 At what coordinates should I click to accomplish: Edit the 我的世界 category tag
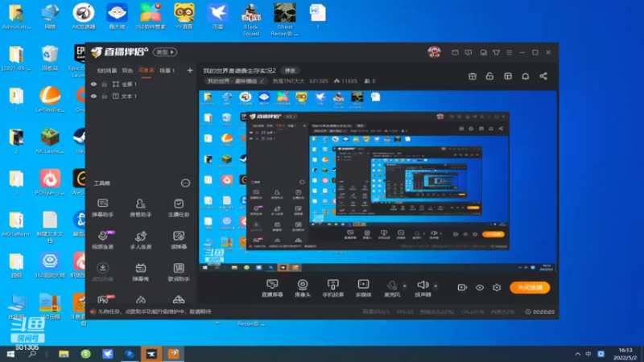coord(235,81)
